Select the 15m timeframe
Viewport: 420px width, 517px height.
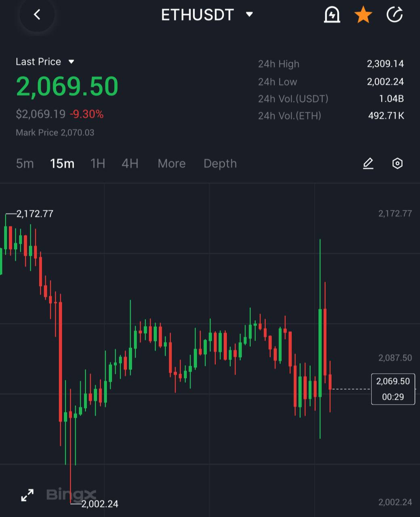pyautogui.click(x=62, y=164)
